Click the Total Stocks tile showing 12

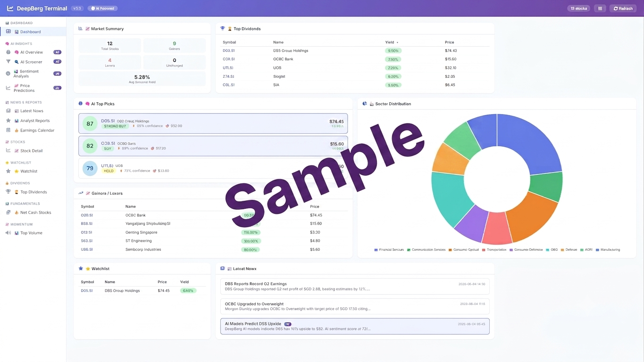(x=110, y=46)
